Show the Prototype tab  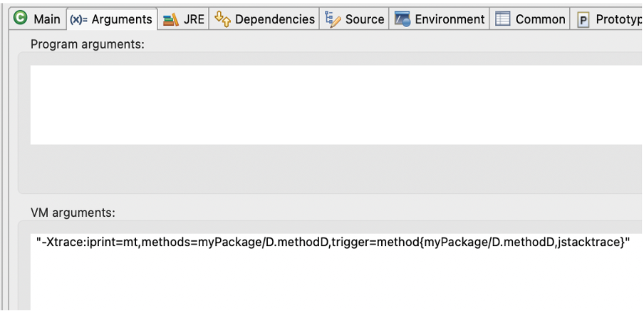[607, 19]
